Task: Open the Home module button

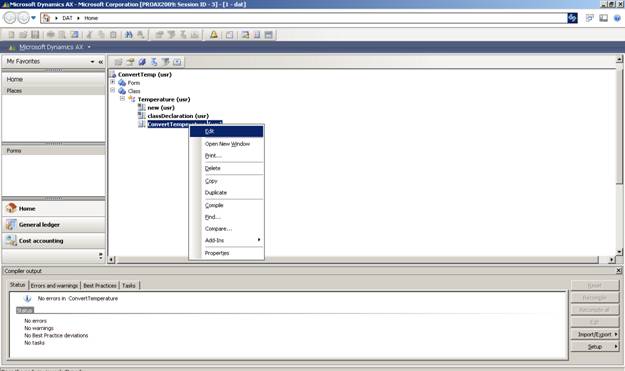Action: (x=53, y=208)
